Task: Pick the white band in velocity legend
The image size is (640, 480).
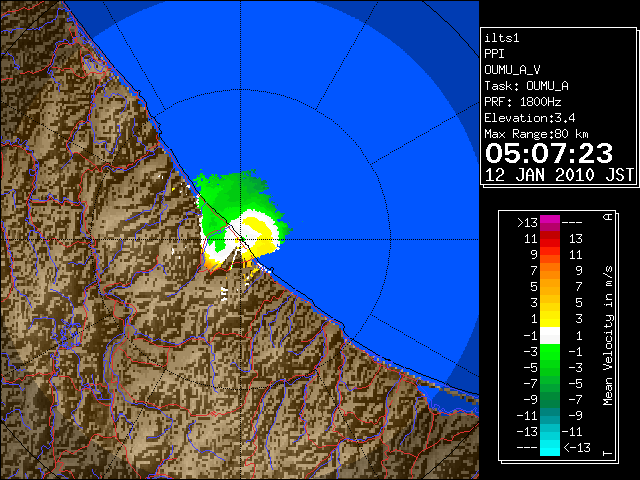Action: click(x=550, y=336)
